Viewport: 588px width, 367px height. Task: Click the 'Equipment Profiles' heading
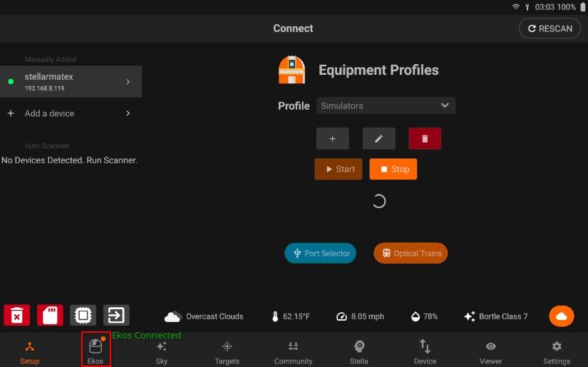point(378,70)
